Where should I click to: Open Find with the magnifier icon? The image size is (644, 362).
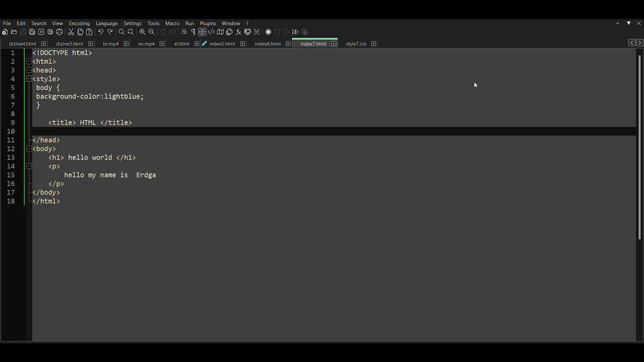point(121,32)
